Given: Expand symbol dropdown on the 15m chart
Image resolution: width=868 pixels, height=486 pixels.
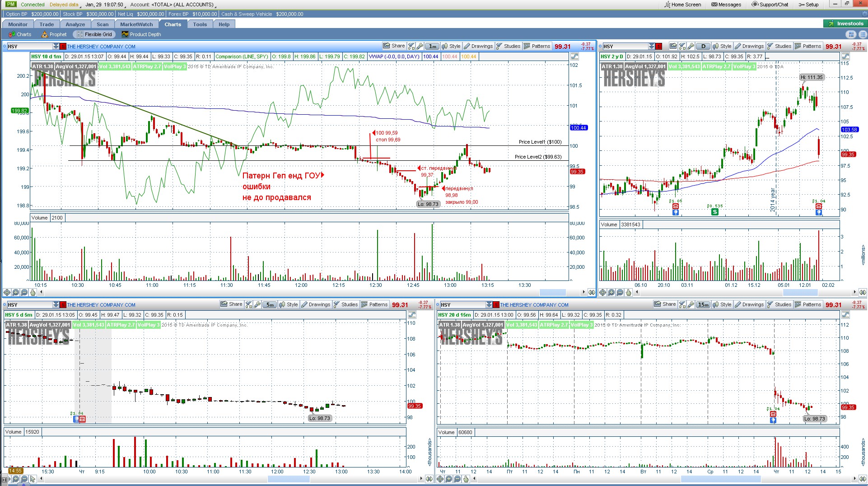Looking at the screenshot, I should point(490,304).
